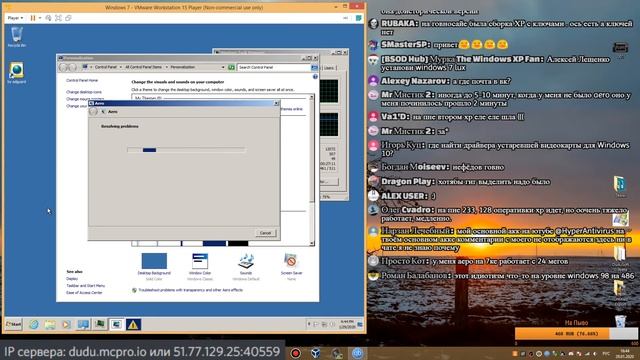Open the blue Help icon in Personalization

coord(315,76)
